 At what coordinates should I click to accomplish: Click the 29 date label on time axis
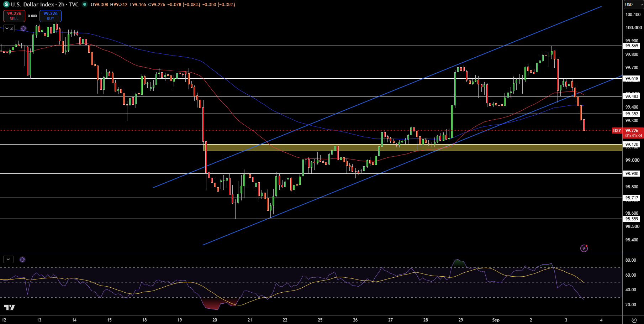point(461,320)
